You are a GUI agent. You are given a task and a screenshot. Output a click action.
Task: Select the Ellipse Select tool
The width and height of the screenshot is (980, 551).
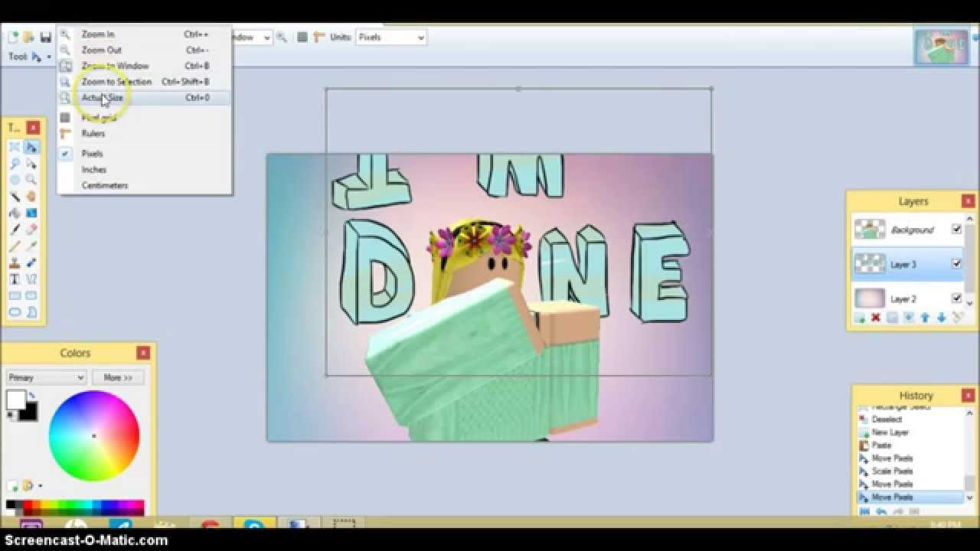15,180
